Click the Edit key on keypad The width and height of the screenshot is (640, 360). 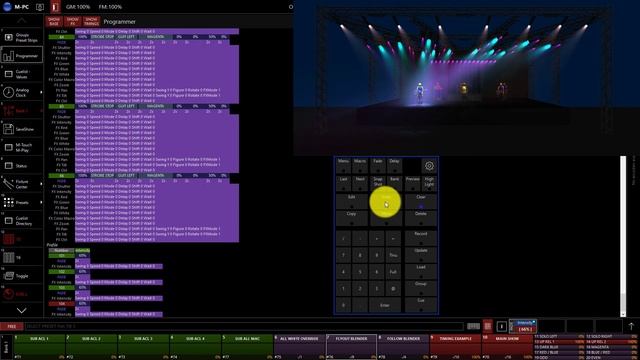(x=351, y=201)
